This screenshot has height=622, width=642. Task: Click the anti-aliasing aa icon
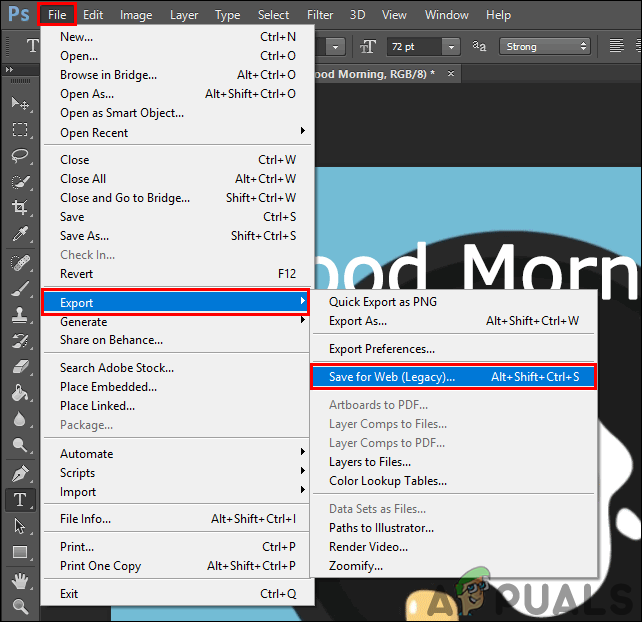click(479, 46)
